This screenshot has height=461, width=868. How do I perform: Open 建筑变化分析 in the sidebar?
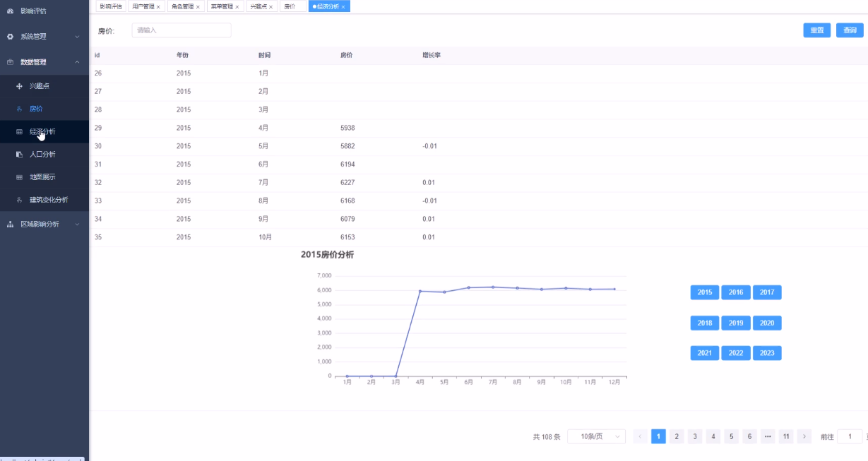(x=49, y=200)
